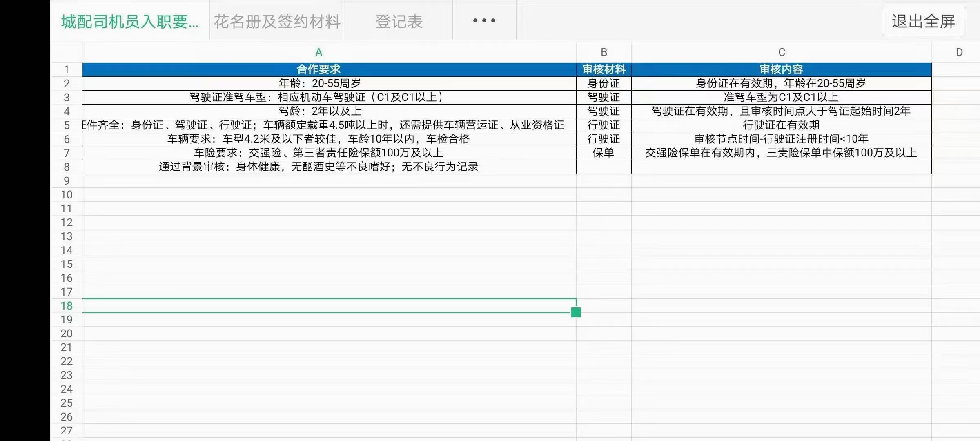
Task: Switch to 花名册及签约材料 sheet tab
Action: point(277,21)
